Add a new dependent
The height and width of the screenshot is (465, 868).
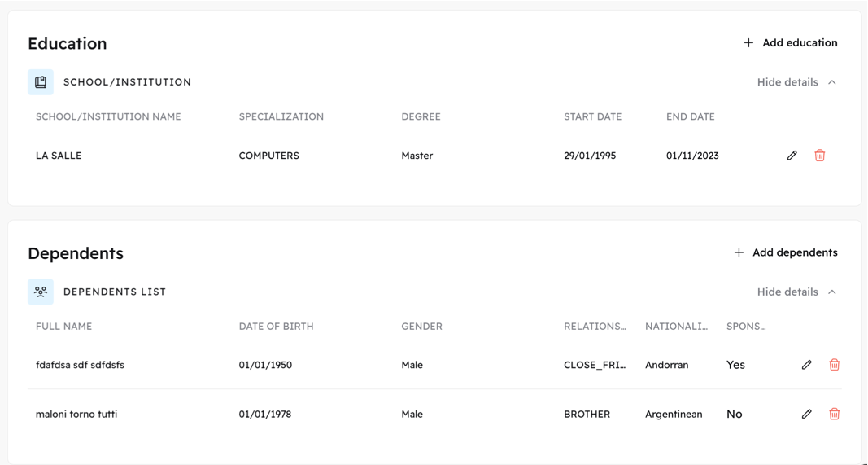pyautogui.click(x=786, y=252)
